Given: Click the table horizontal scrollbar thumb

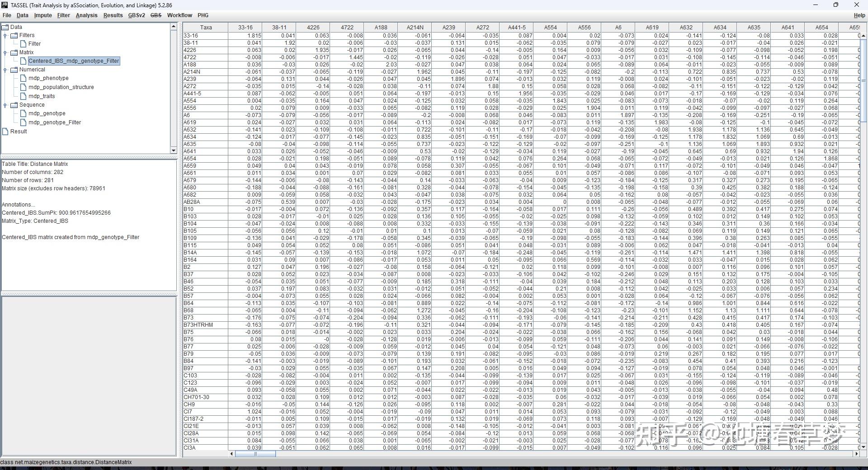Looking at the screenshot, I should click(255, 454).
